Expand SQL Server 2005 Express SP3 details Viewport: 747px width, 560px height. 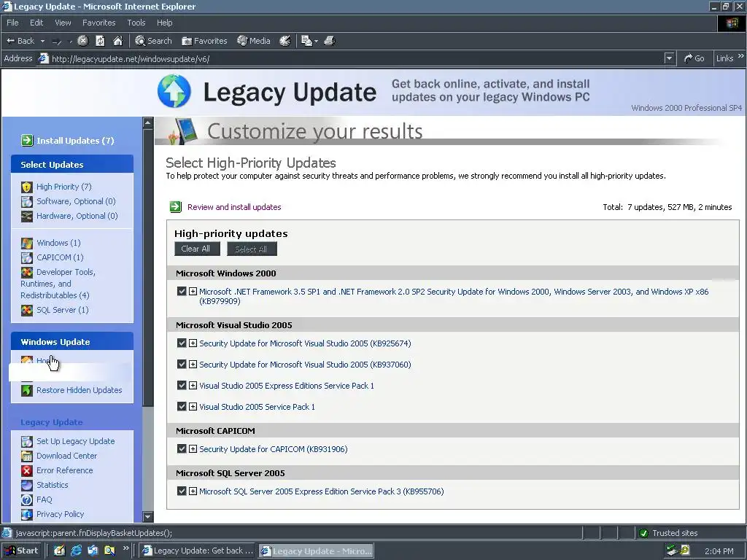[193, 491]
